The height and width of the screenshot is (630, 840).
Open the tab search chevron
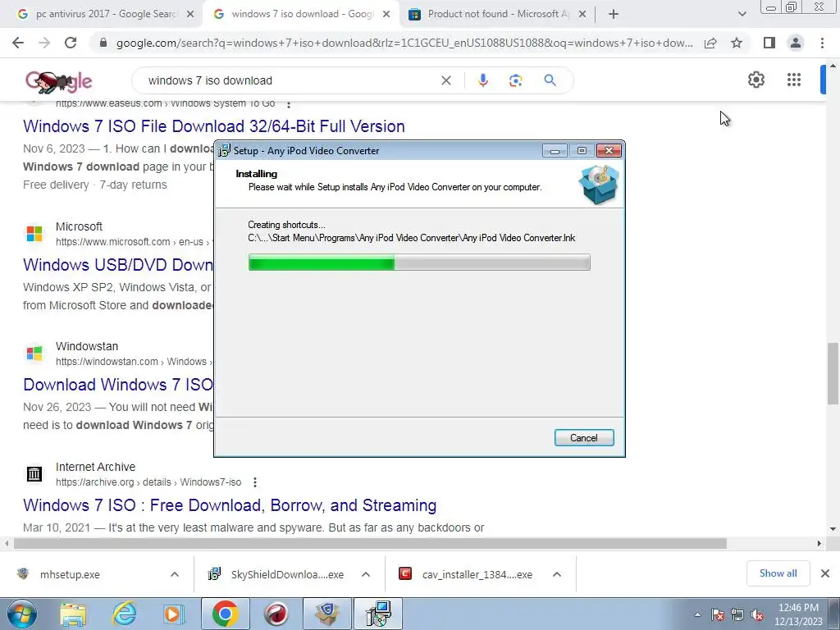tap(742, 15)
